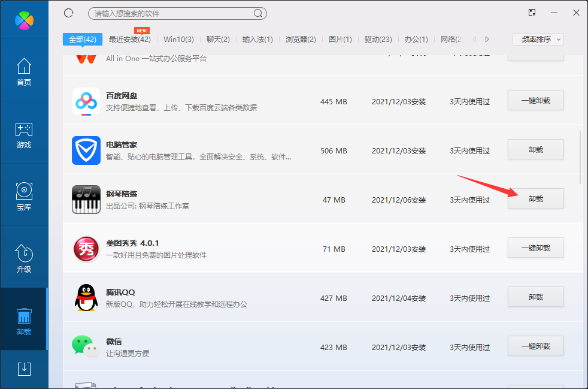Screen dimensions: 588x389
Task: Click 出品公司: 钢琴陪练工作室 text
Action: point(147,206)
